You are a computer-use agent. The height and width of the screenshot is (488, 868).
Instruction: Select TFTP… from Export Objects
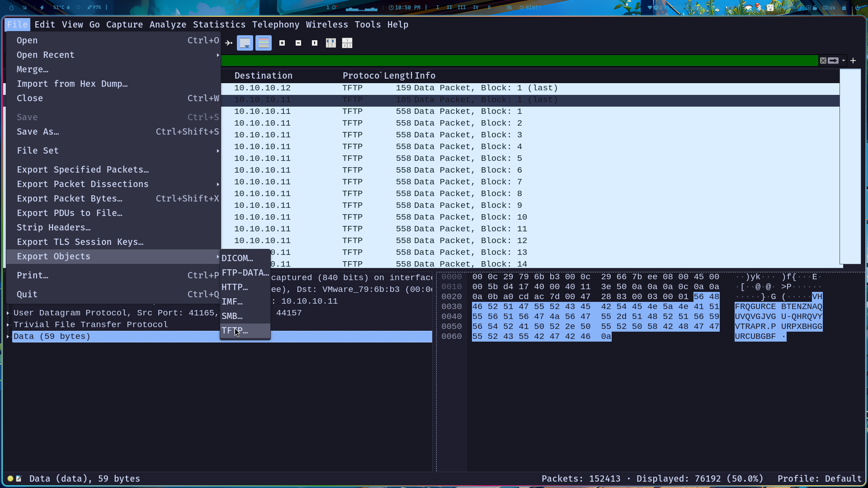pos(245,330)
